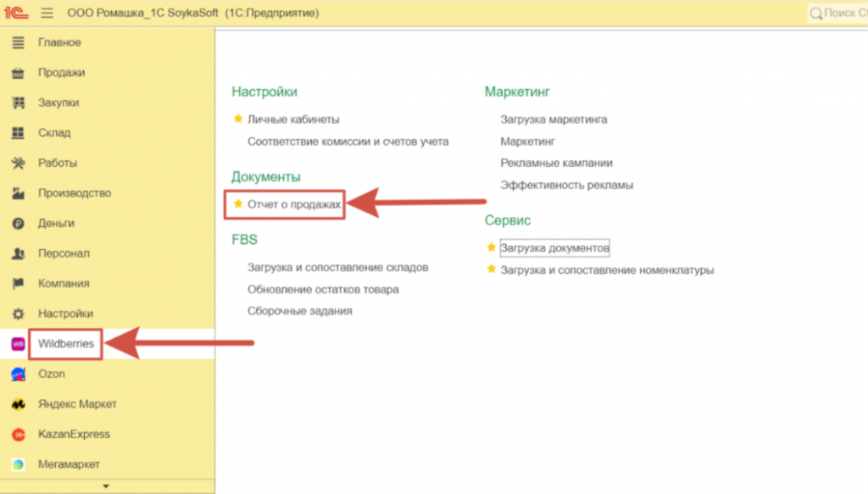Open the hamburger main menu

pyautogui.click(x=47, y=14)
